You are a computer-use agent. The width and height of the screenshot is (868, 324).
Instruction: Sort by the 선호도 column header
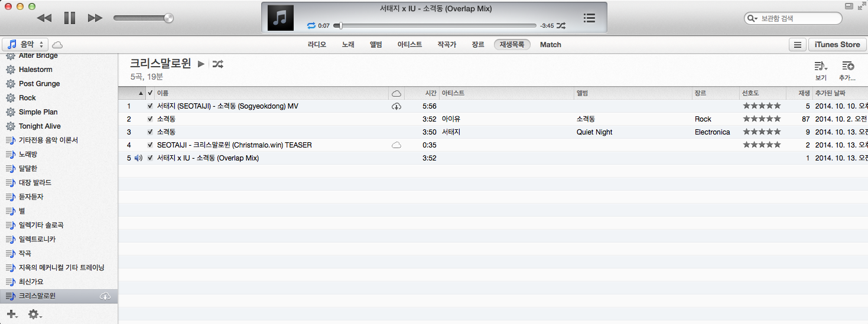(763, 93)
